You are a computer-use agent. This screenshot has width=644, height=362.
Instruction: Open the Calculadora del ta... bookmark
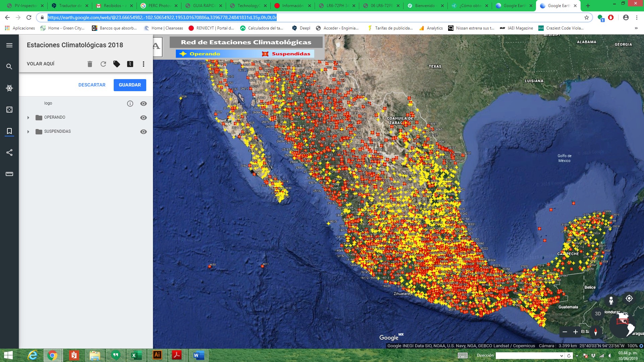coord(262,28)
